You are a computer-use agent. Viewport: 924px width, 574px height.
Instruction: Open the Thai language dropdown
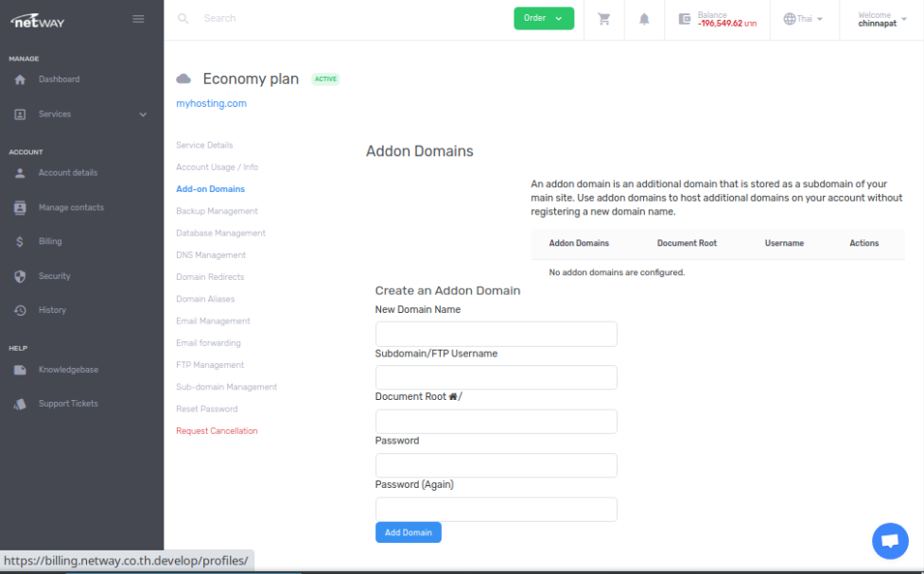[x=803, y=19]
